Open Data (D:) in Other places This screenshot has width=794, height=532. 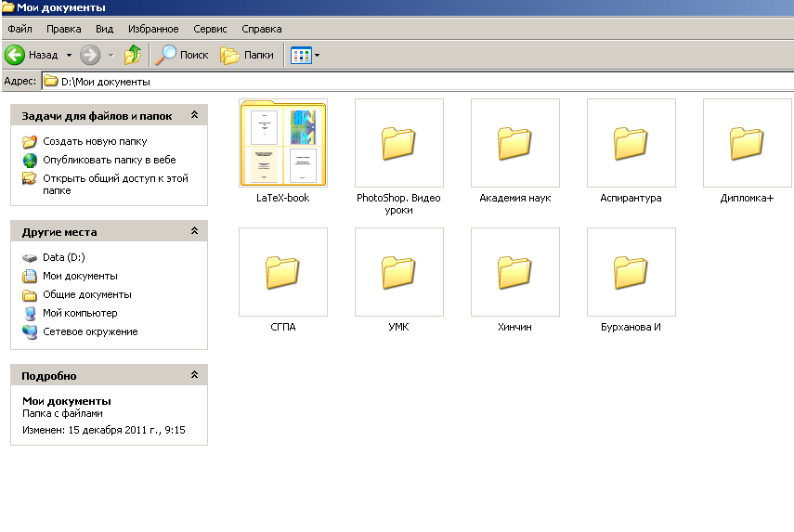point(64,257)
